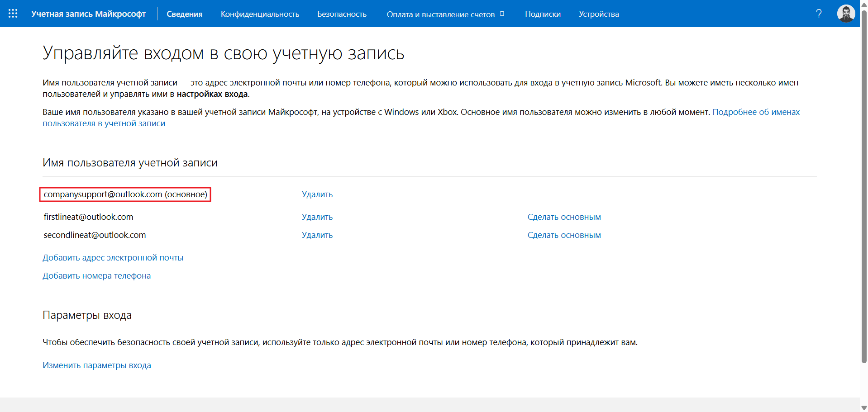Click the scrollbar down arrow
This screenshot has height=412, width=868.
click(863, 407)
